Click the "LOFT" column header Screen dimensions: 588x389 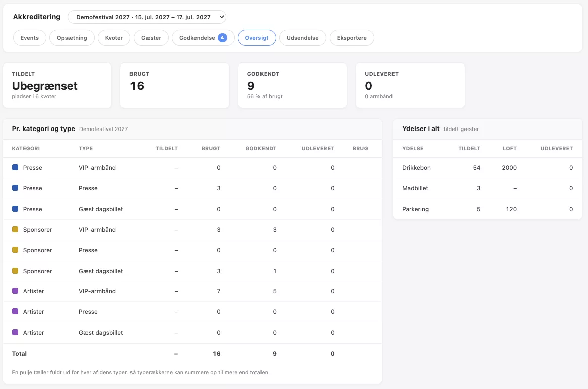(x=510, y=149)
